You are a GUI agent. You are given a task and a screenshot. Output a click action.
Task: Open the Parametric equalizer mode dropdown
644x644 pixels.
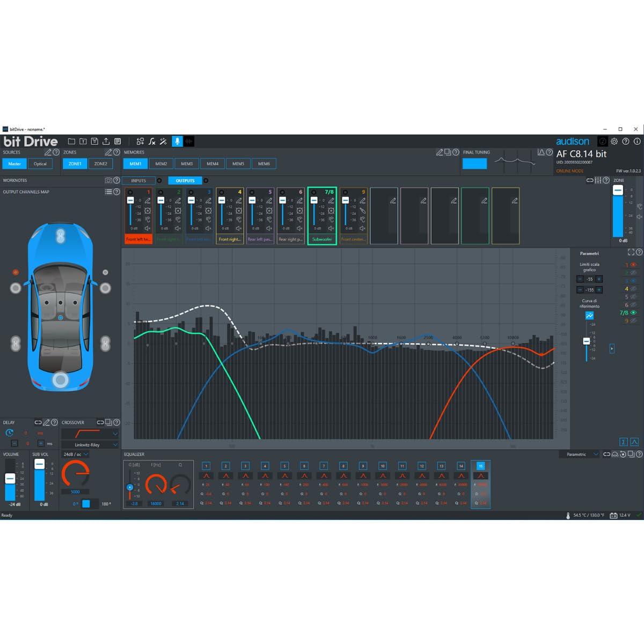[580, 454]
